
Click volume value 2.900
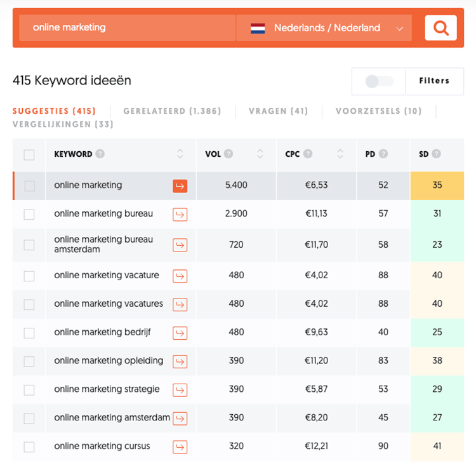tap(236, 213)
